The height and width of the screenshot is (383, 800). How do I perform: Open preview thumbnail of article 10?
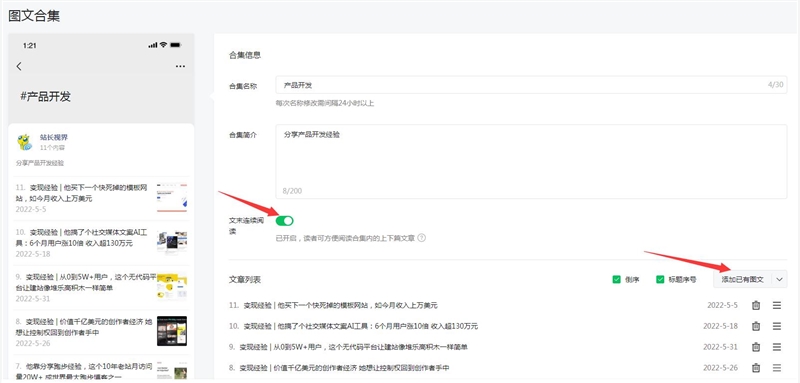172,242
